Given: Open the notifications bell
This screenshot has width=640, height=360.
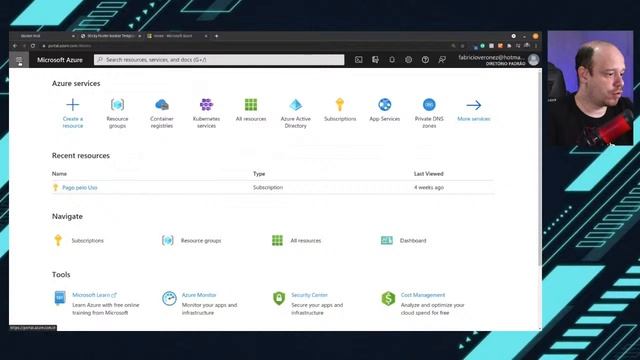Looking at the screenshot, I should click(392, 60).
